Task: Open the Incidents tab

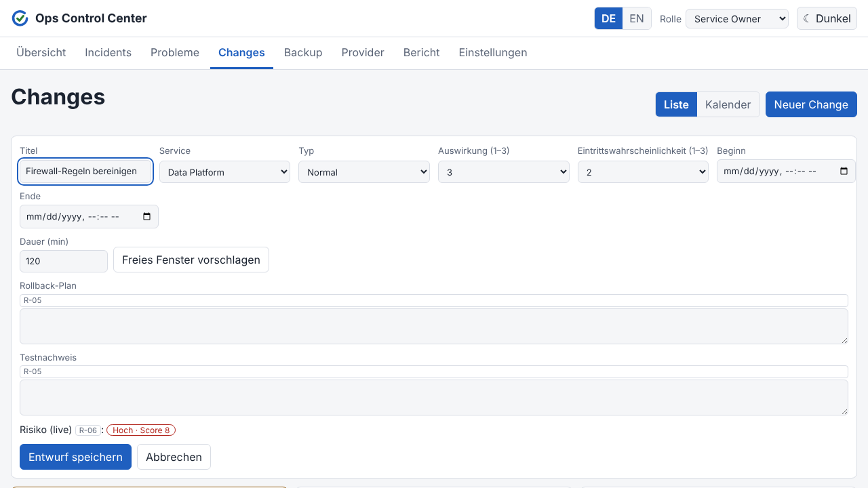Action: click(x=108, y=52)
